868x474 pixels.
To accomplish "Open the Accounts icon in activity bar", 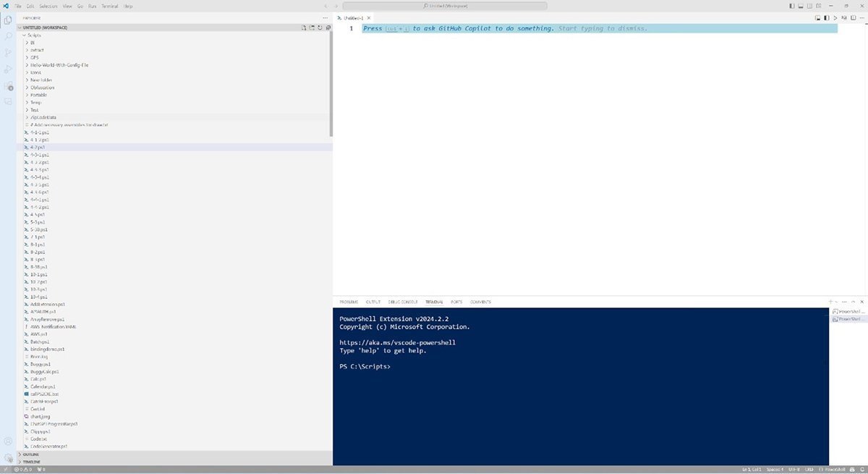I will [x=8, y=441].
